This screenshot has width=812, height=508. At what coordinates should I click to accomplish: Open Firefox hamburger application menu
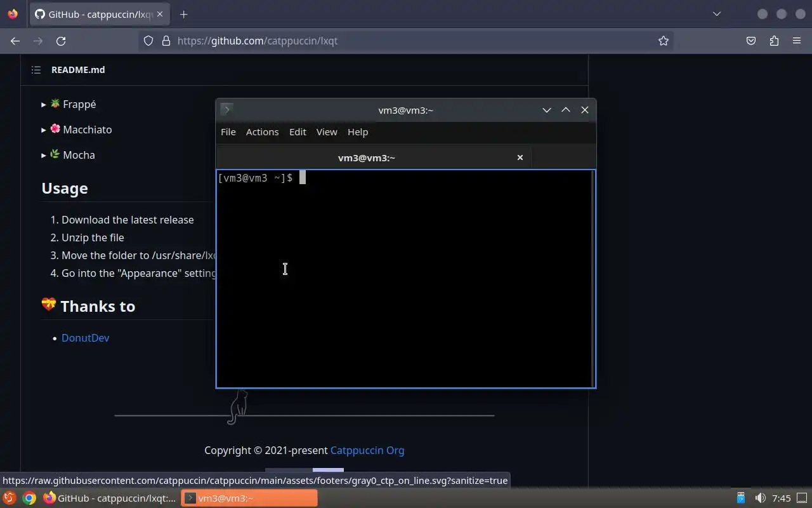pos(797,41)
